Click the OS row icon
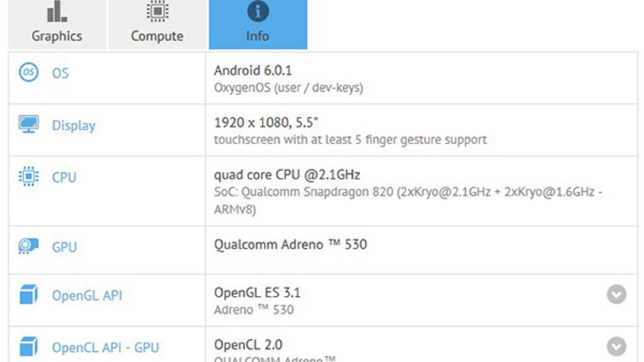Screen dimensions: 644x362 click(x=29, y=72)
